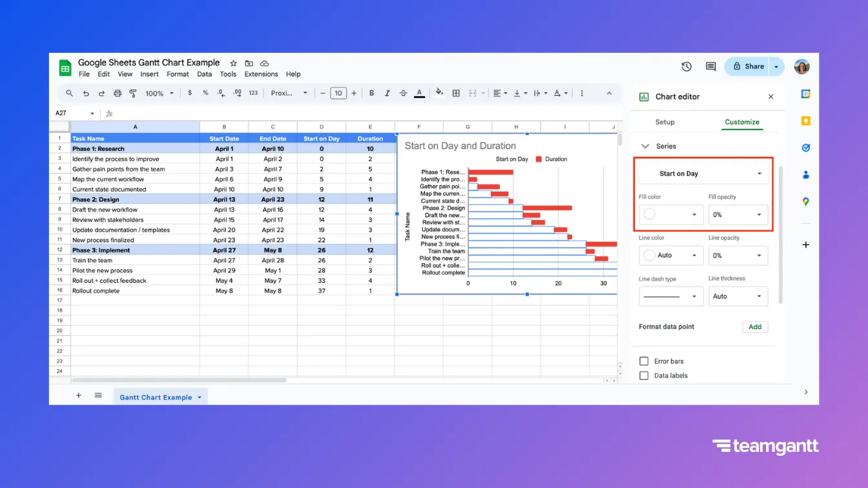Open Google Tasks from the side panel
Viewport: 868px width, 488px height.
(805, 147)
